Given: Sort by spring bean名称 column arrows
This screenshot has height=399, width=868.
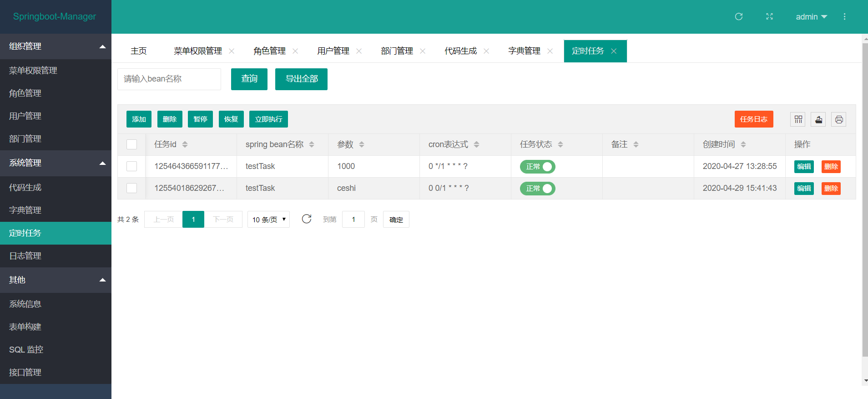Looking at the screenshot, I should [312, 144].
